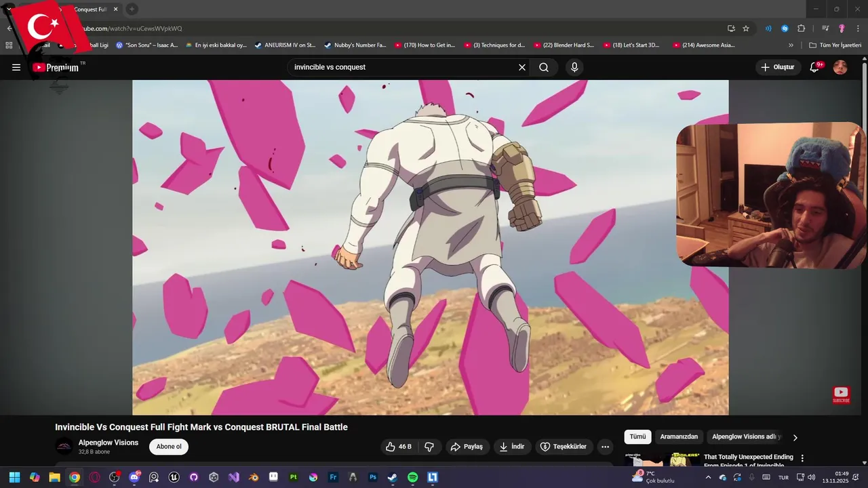Viewport: 868px width, 488px height.
Task: Open 'That Totally Unexpected Ending' suggested video thumbnail
Action: pyautogui.click(x=663, y=460)
